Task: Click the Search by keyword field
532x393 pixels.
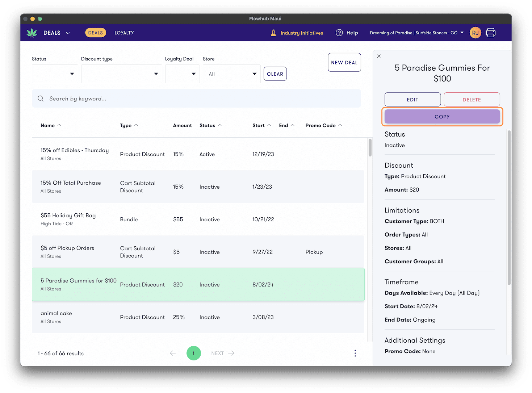Action: [x=196, y=99]
